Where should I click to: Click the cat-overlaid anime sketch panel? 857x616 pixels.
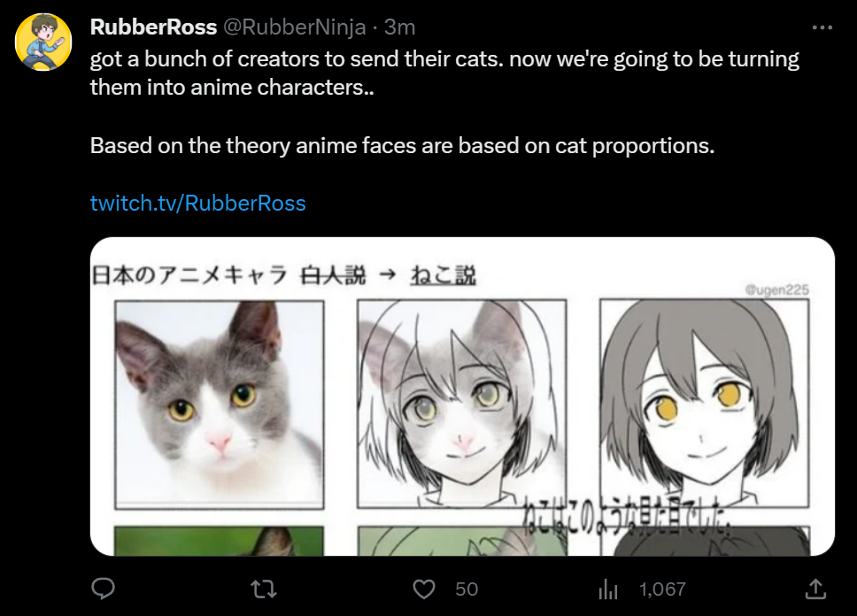point(462,404)
